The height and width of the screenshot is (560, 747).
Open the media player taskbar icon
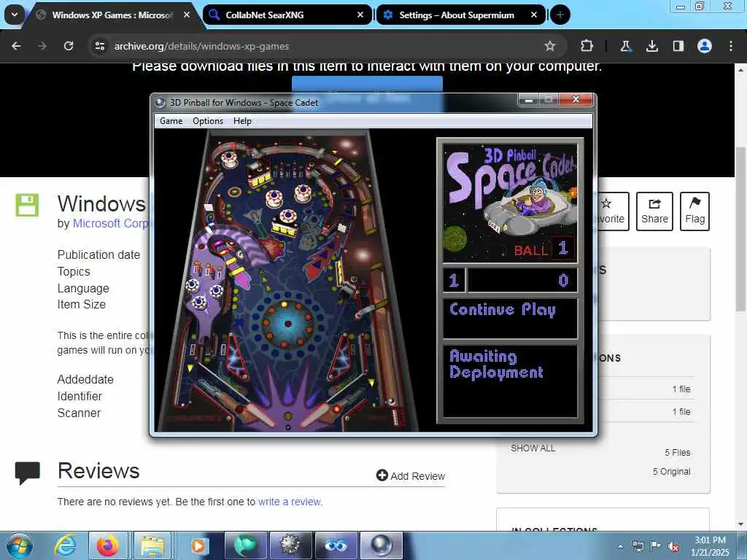click(x=198, y=545)
